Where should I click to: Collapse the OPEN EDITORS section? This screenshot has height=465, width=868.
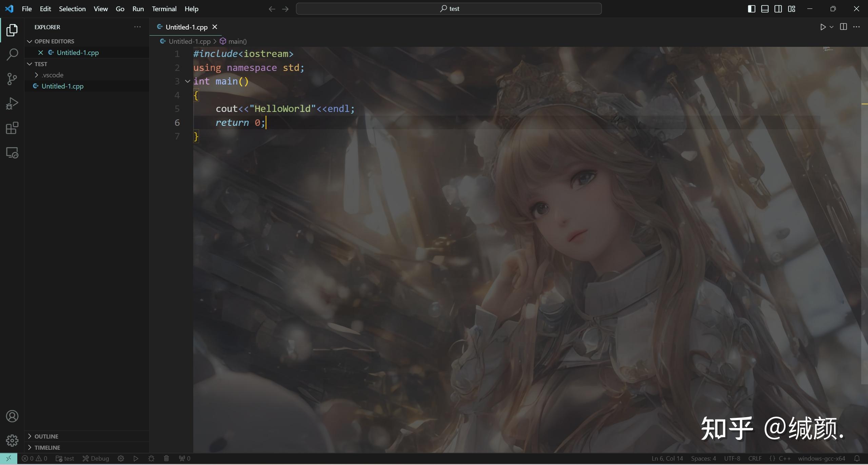click(x=29, y=41)
